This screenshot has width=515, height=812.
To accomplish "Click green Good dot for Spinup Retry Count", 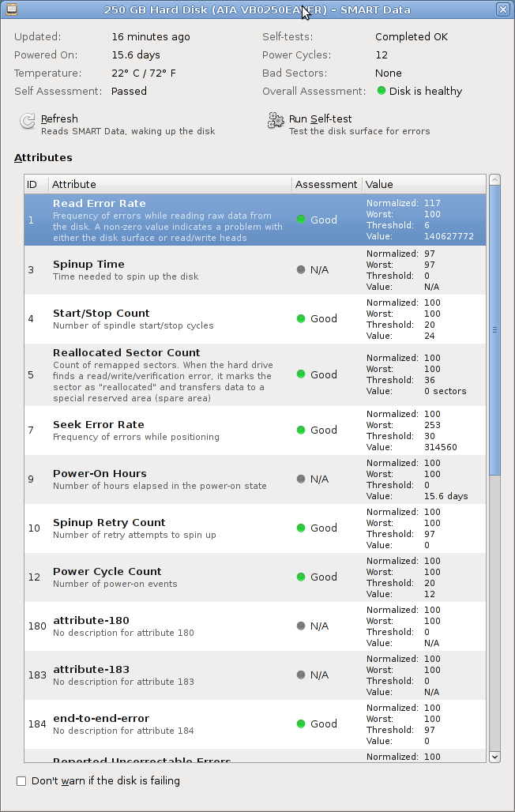I will (301, 528).
